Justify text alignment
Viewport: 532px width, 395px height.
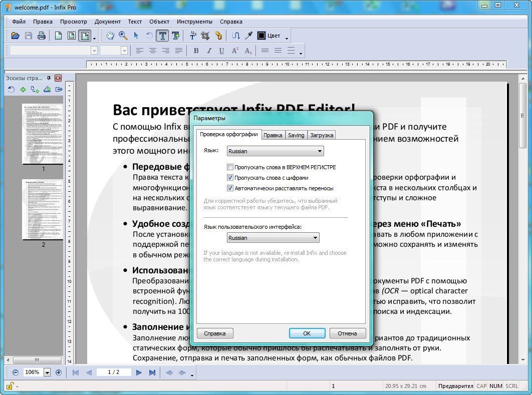[179, 51]
